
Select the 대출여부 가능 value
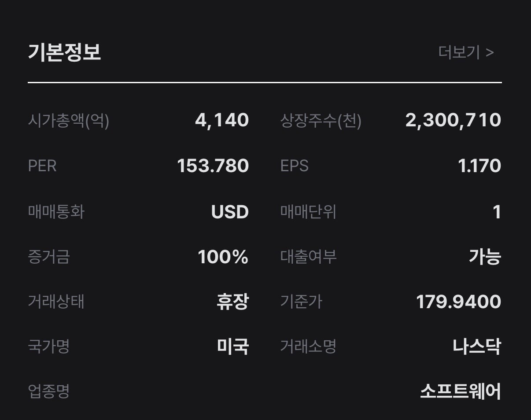tap(485, 257)
